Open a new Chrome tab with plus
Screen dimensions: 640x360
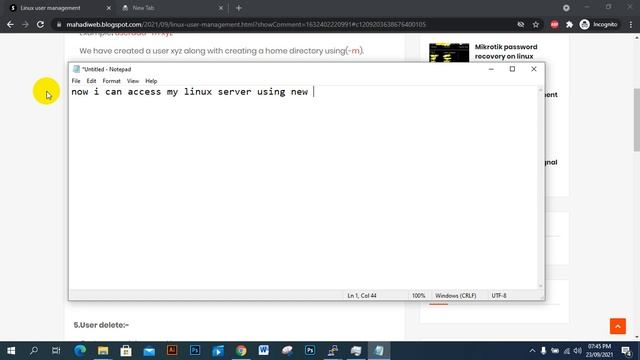pos(239,8)
